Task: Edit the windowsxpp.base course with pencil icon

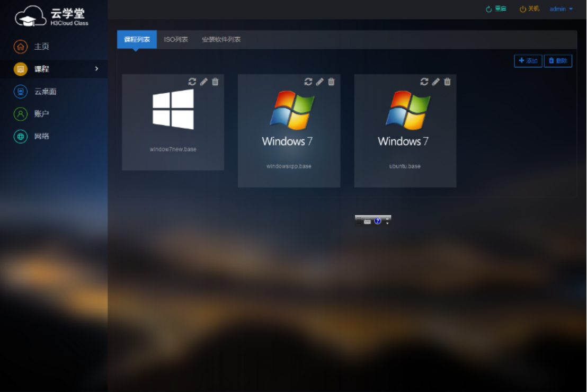Action: tap(319, 82)
